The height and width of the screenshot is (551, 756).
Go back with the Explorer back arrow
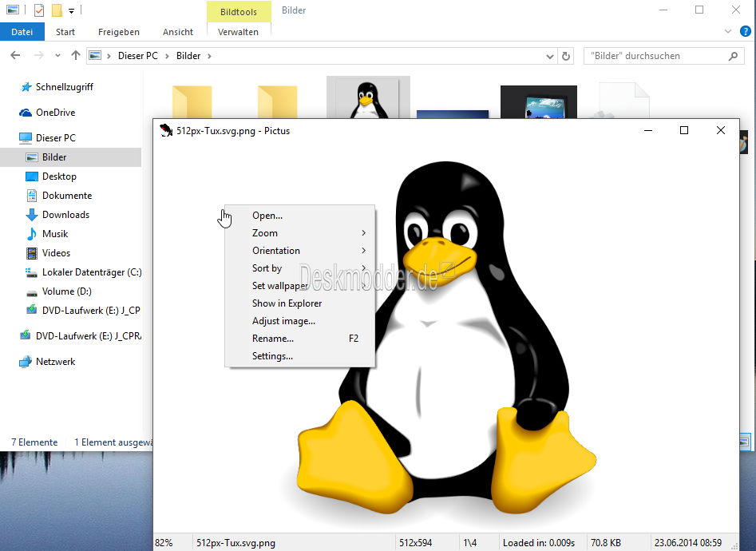pos(15,55)
